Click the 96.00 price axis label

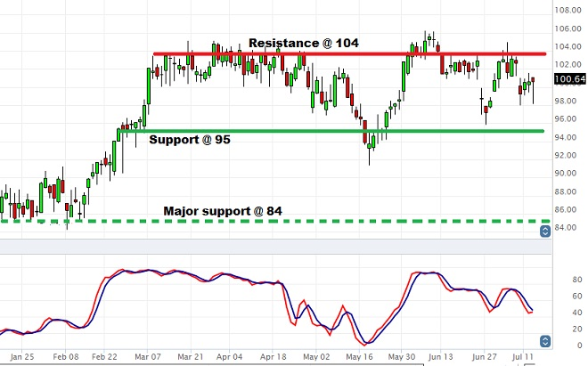(x=566, y=118)
